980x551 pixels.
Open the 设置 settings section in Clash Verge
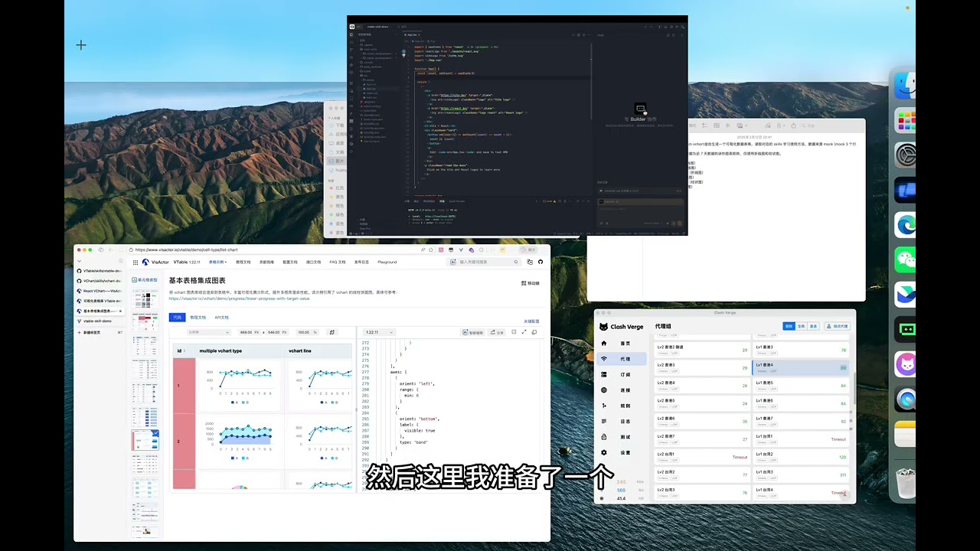click(622, 452)
